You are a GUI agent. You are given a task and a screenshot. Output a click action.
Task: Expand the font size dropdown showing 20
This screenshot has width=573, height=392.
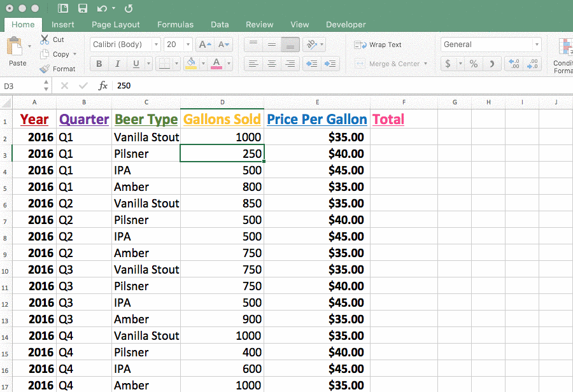tap(188, 45)
